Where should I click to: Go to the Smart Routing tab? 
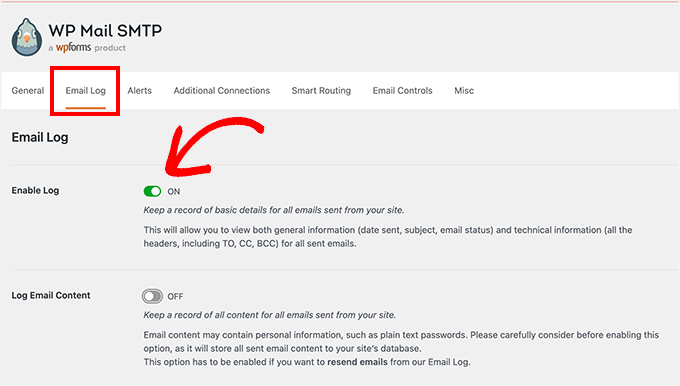point(321,91)
